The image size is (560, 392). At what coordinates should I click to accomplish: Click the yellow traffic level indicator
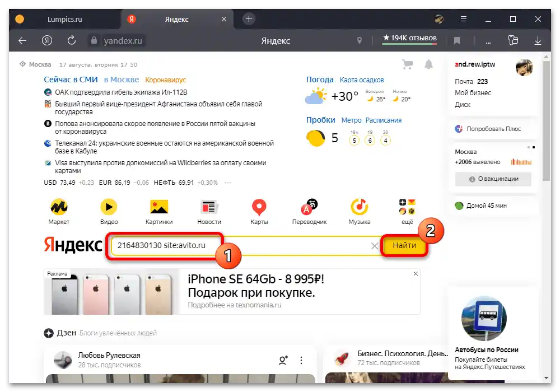[316, 138]
